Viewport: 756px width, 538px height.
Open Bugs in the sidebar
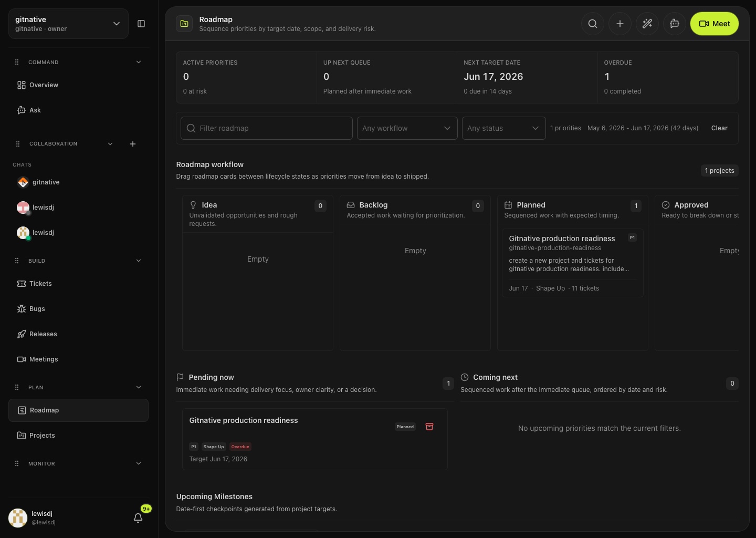(x=78, y=309)
